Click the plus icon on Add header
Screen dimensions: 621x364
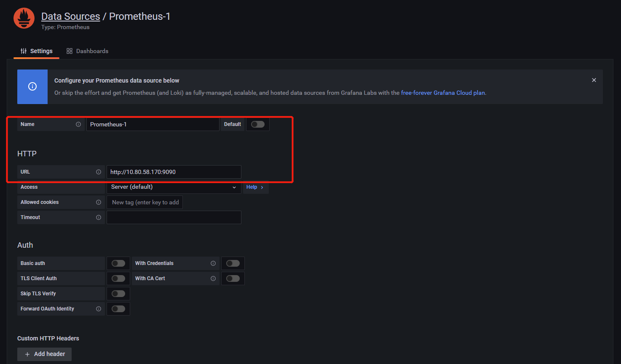click(x=27, y=354)
